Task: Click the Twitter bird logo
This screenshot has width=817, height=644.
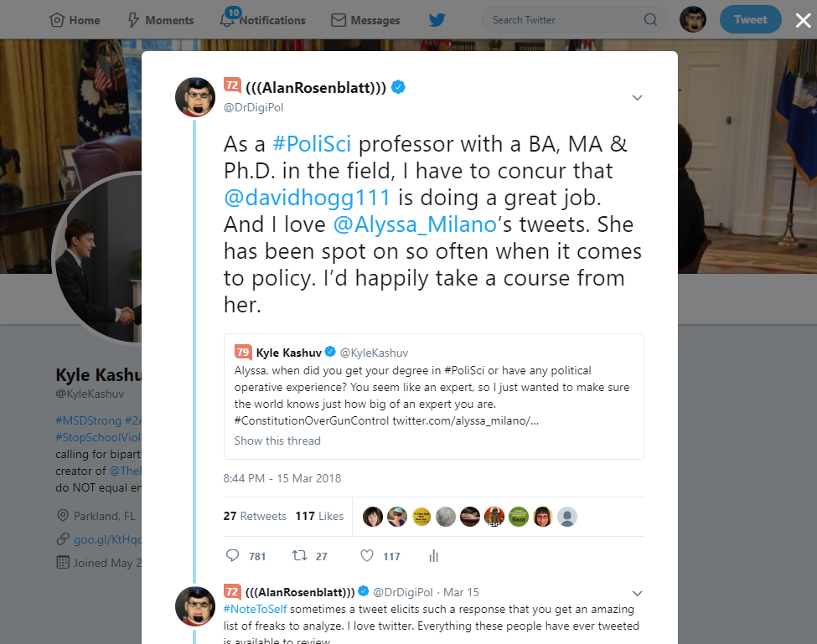Action: click(x=437, y=20)
